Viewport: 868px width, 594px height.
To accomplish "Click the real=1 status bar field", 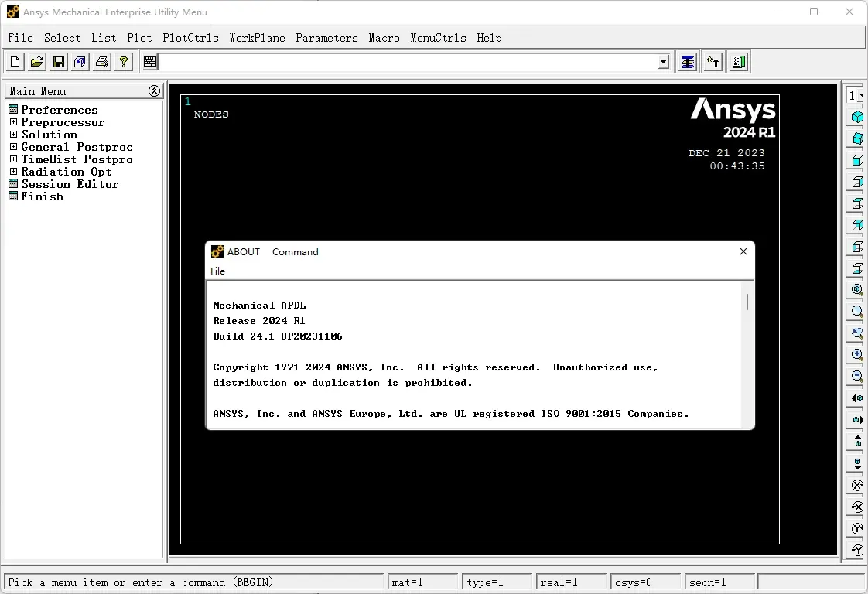I will [x=571, y=582].
